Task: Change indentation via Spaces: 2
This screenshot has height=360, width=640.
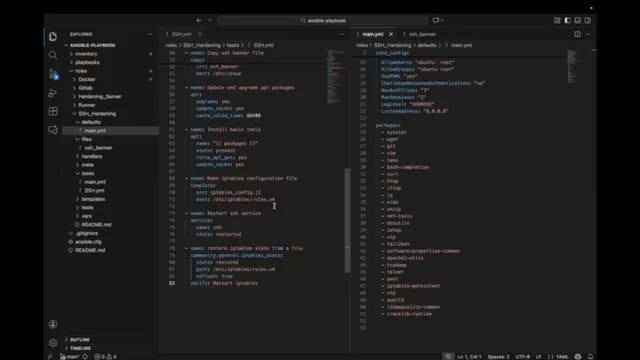Action: pyautogui.click(x=498, y=356)
